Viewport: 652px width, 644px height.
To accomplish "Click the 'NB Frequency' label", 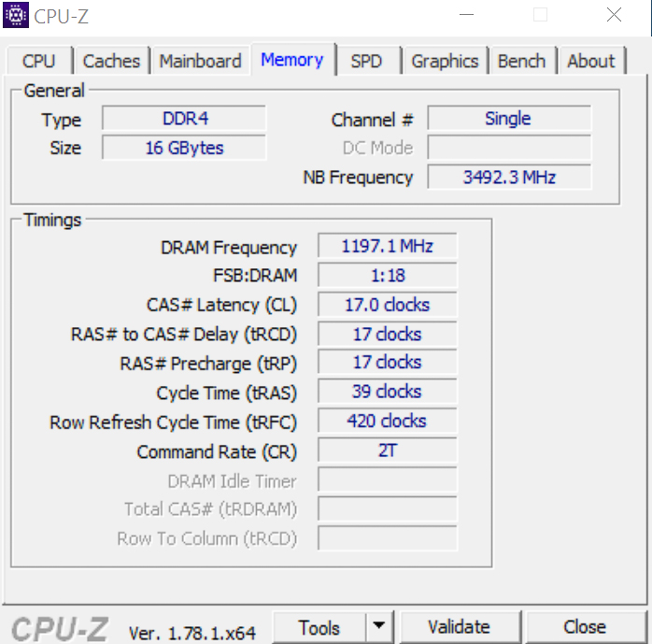I will tap(358, 178).
